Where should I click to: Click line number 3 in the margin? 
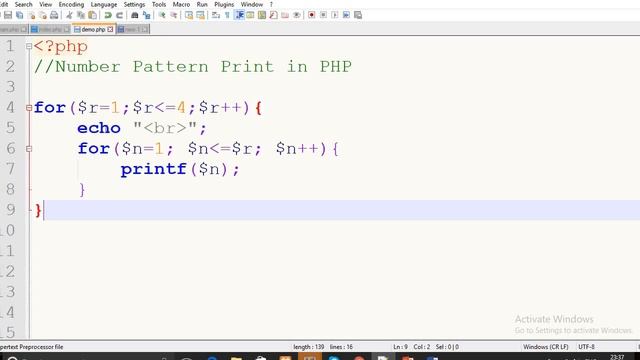10,87
